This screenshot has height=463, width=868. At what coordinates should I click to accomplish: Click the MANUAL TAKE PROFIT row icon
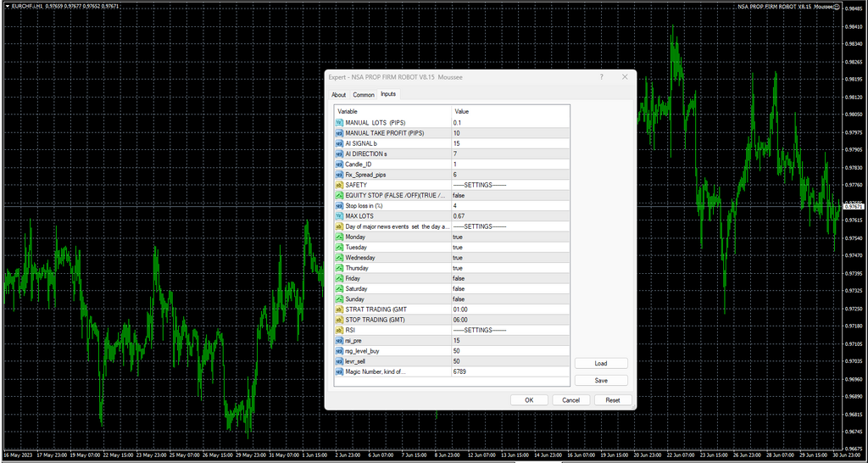339,133
